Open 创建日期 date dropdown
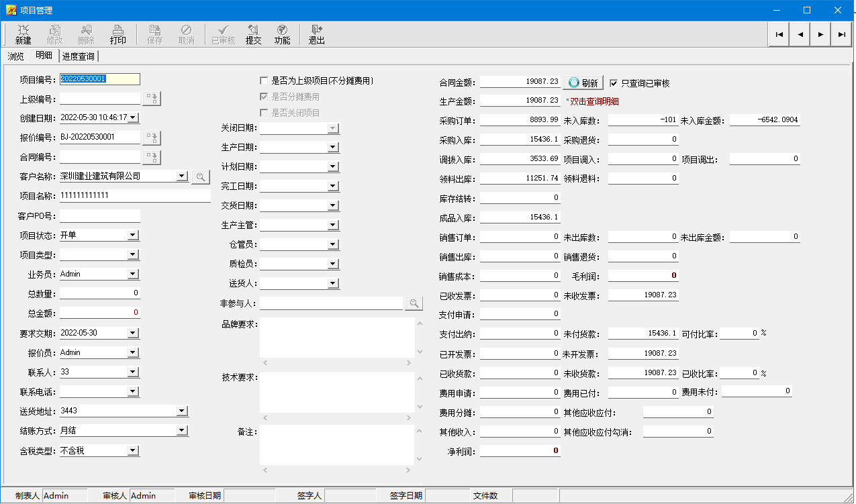 (x=132, y=117)
